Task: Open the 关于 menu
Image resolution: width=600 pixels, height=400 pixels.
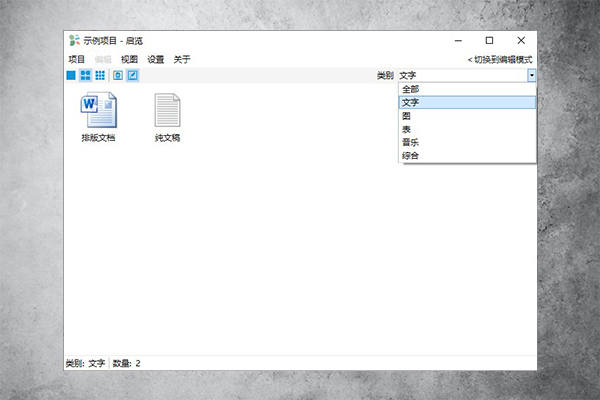Action: [182, 59]
